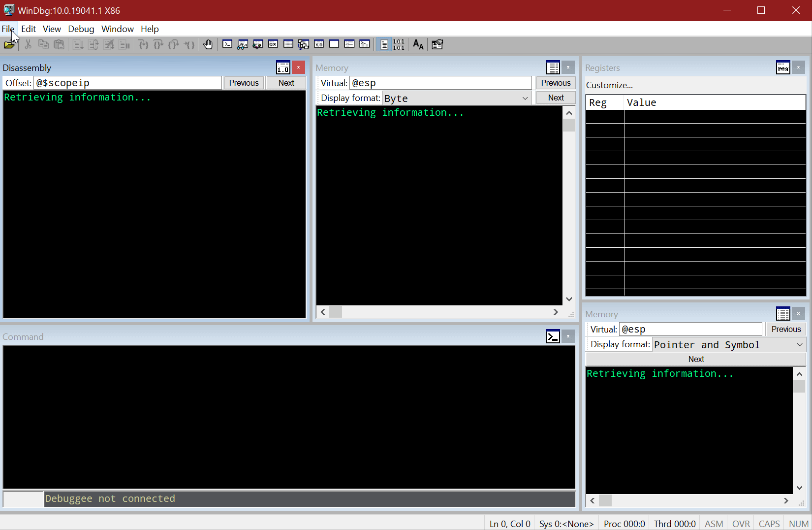The height and width of the screenshot is (530, 812).
Task: Click the Stop Debugging toolbar icon
Action: [109, 44]
